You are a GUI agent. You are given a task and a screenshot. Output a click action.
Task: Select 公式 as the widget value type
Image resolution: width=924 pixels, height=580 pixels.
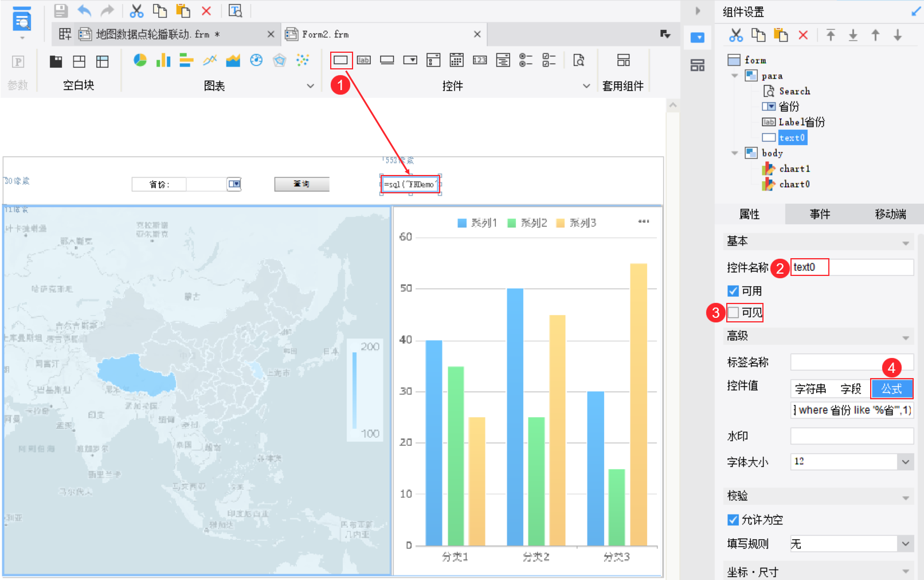(x=891, y=389)
